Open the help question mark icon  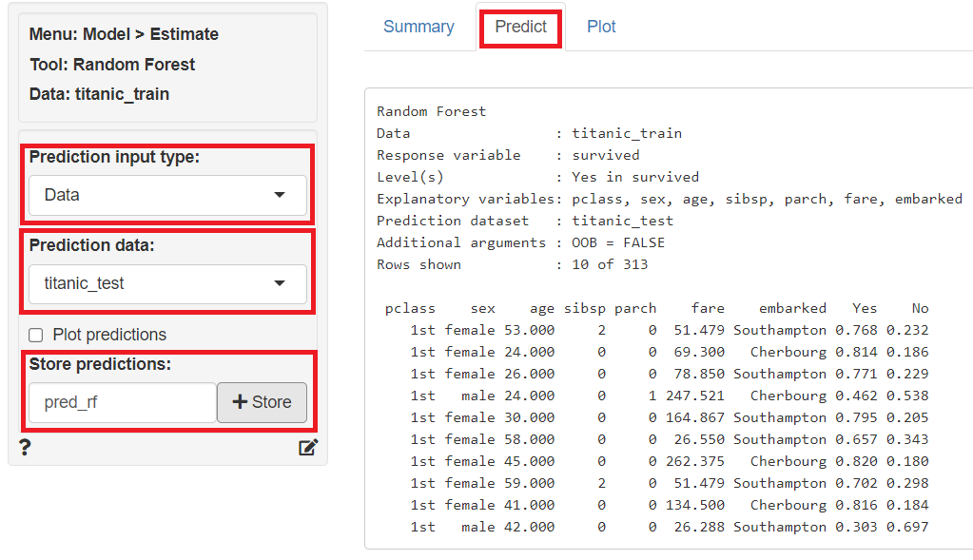click(x=25, y=447)
